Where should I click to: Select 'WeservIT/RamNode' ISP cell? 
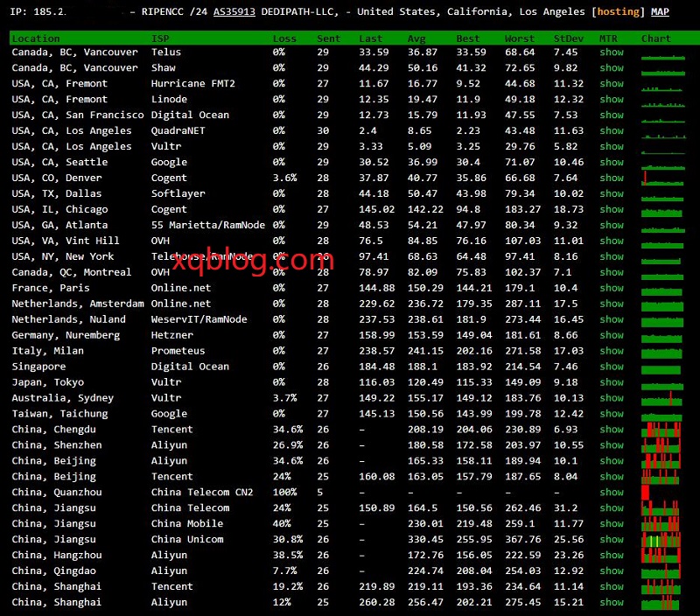(x=199, y=319)
